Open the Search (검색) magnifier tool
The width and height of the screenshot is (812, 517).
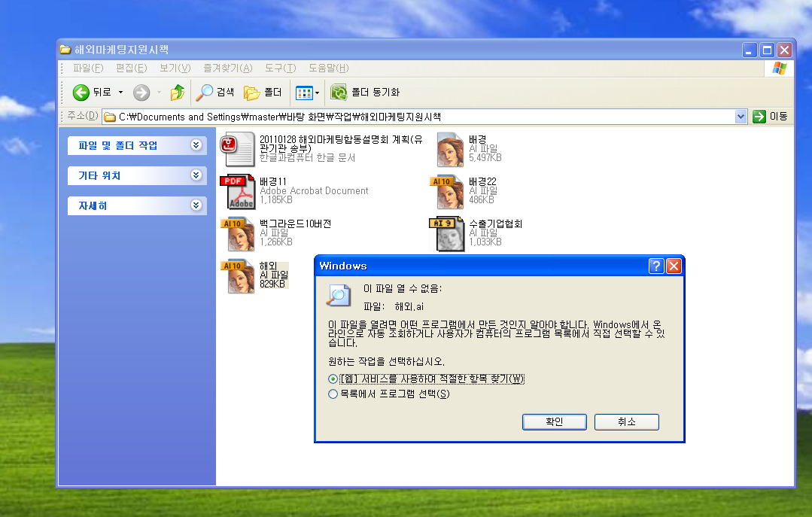coord(205,93)
